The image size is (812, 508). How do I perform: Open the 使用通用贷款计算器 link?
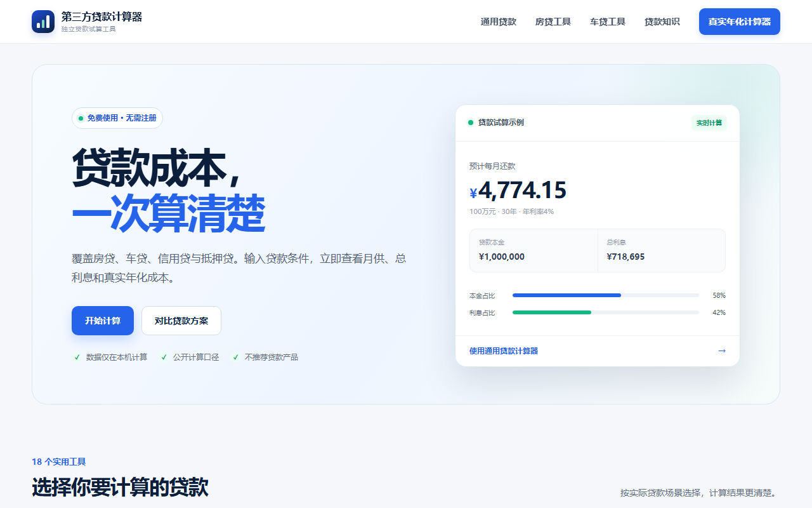click(x=504, y=351)
